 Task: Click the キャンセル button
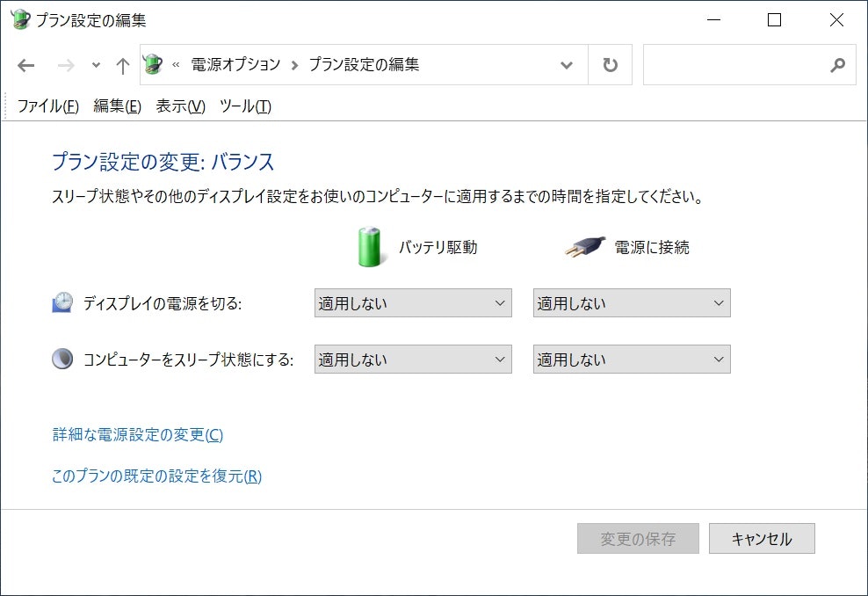(x=762, y=538)
